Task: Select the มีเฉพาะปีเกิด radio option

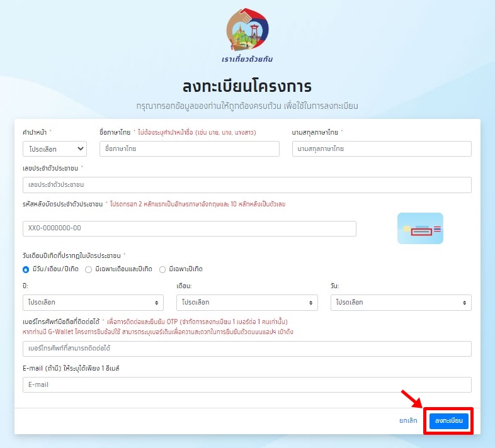Action: click(x=162, y=269)
